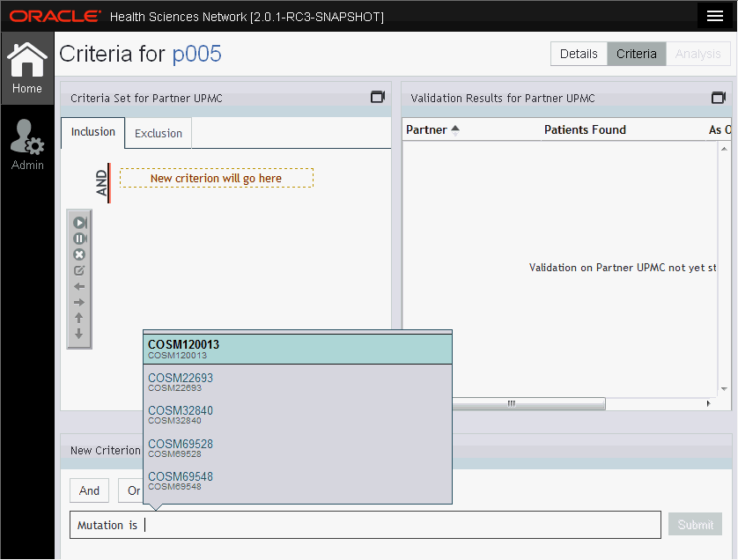Click the scroll right arrow in Validation Results
Screen dimensions: 738x560
click(x=708, y=403)
